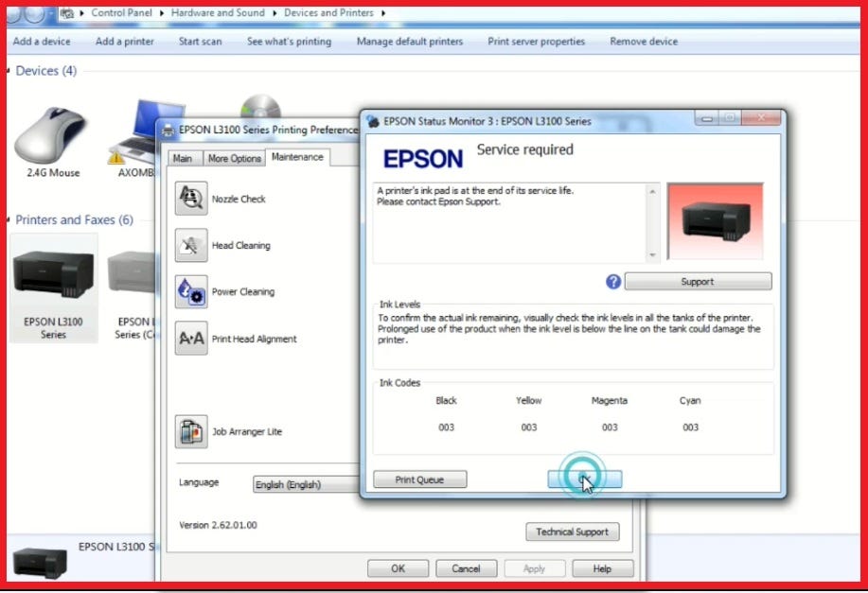Click the breadcrumb control panel icon

(67, 12)
